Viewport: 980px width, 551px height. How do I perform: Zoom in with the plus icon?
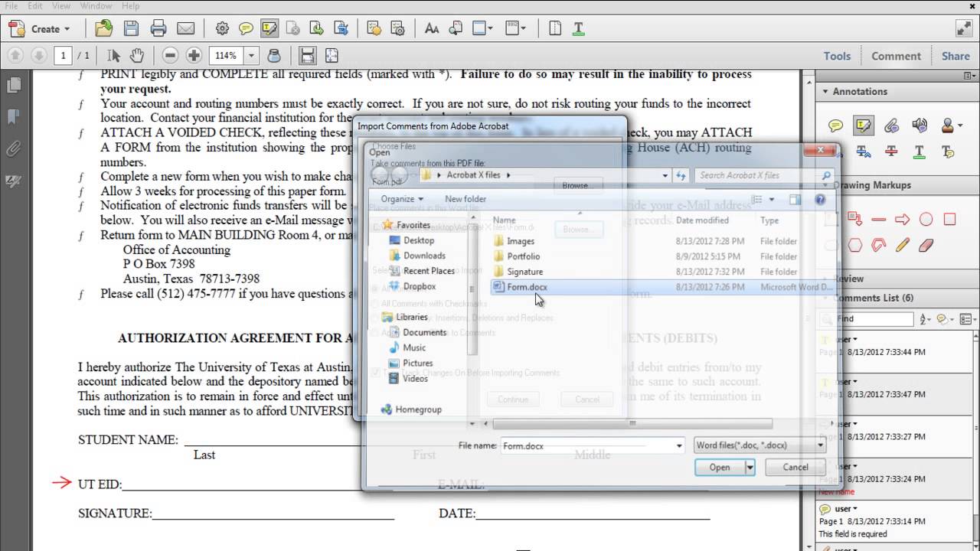tap(194, 56)
